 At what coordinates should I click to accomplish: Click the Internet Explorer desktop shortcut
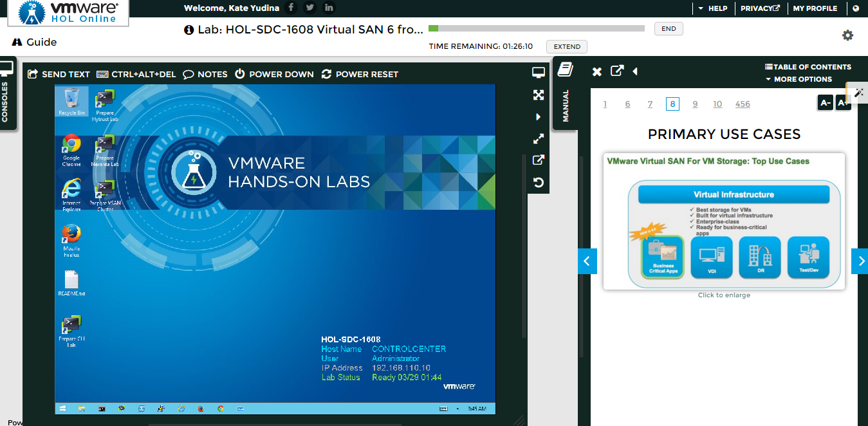(x=71, y=195)
